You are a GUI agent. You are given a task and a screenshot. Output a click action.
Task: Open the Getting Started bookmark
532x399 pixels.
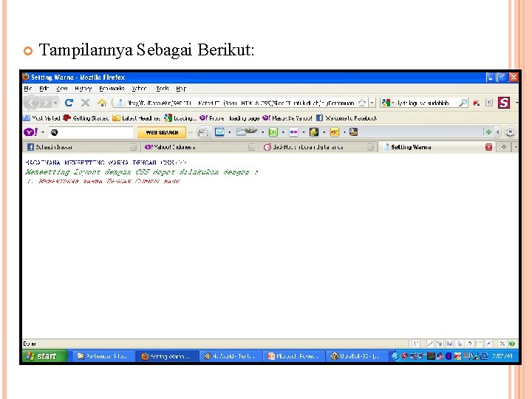coord(86,118)
